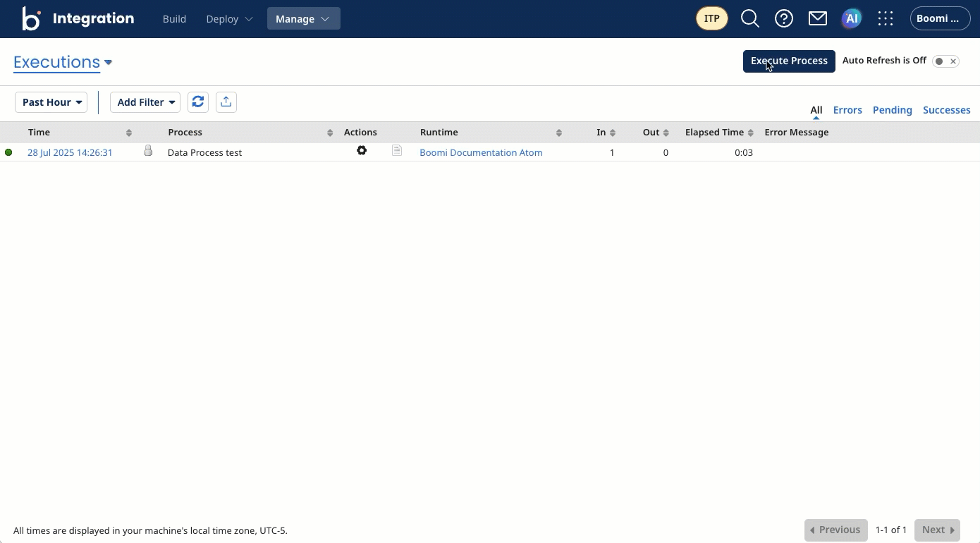Expand the Executions page dropdown

[108, 62]
